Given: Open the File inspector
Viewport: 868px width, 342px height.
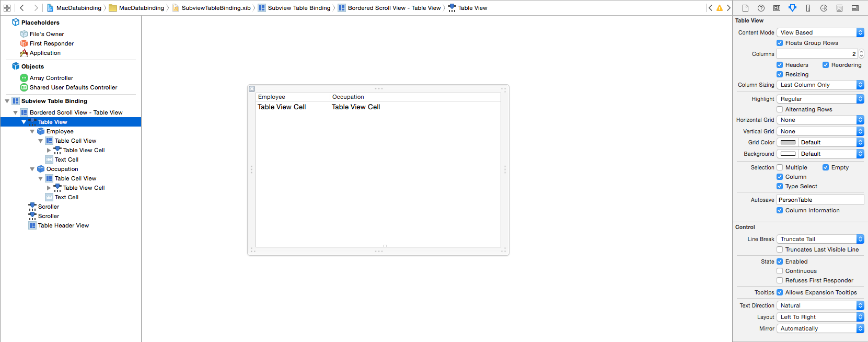Looking at the screenshot, I should 745,8.
